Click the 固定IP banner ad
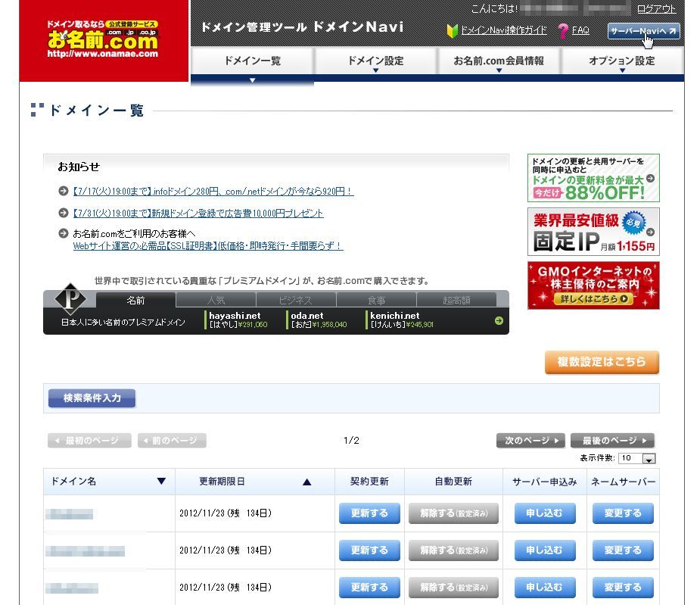 [x=593, y=232]
